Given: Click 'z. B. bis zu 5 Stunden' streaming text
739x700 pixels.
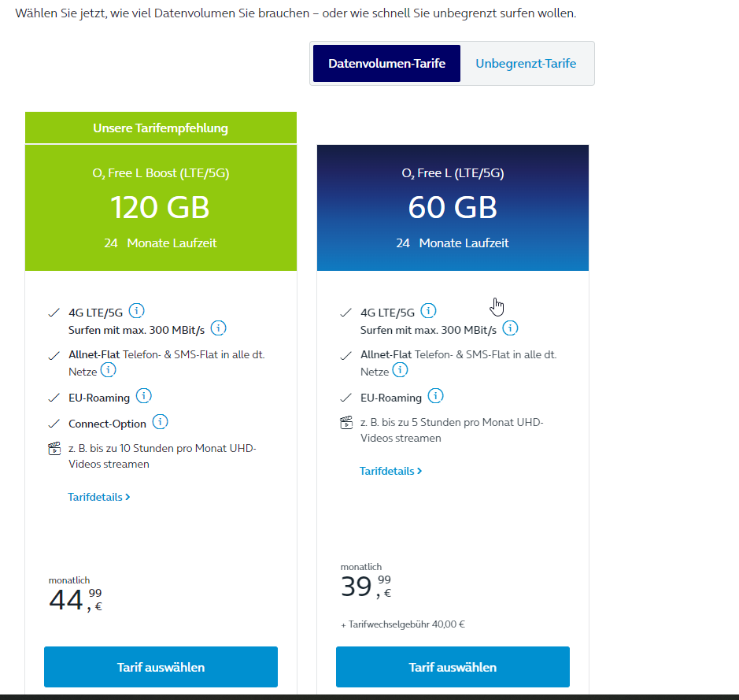Looking at the screenshot, I should (x=452, y=430).
